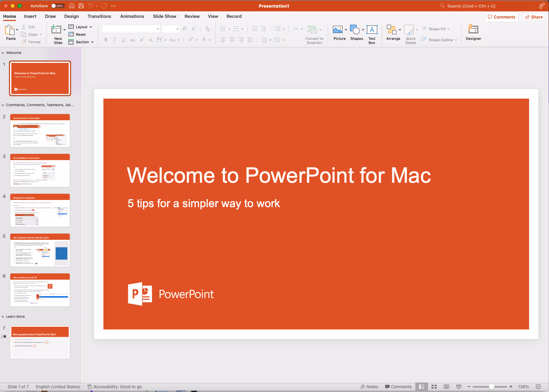Zoom out with the minus button

[x=469, y=387]
